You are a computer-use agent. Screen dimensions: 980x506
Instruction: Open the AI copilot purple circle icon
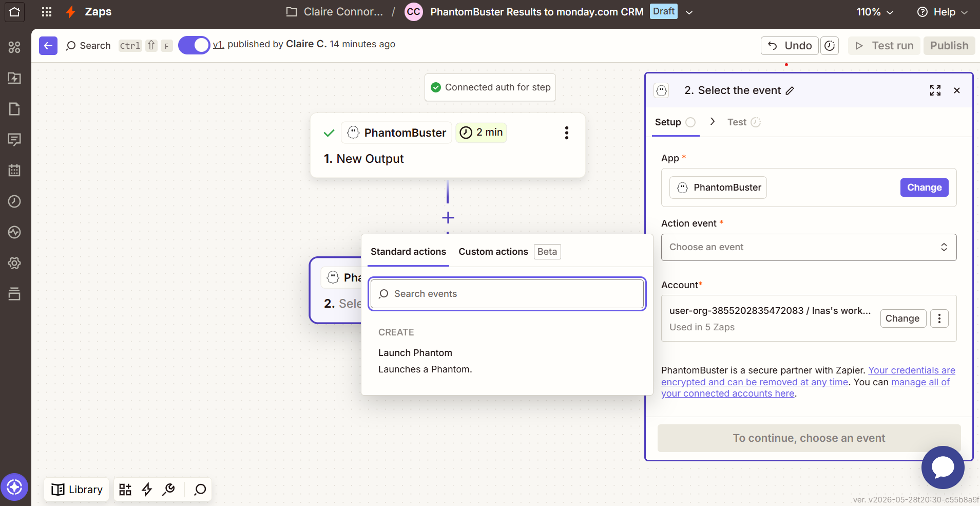tap(14, 487)
